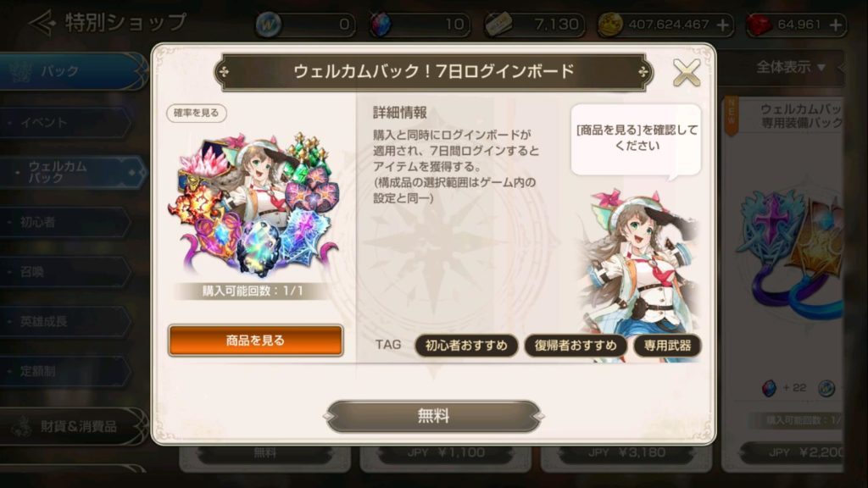Switch to the 召喚 sidebar tab

click(x=65, y=272)
